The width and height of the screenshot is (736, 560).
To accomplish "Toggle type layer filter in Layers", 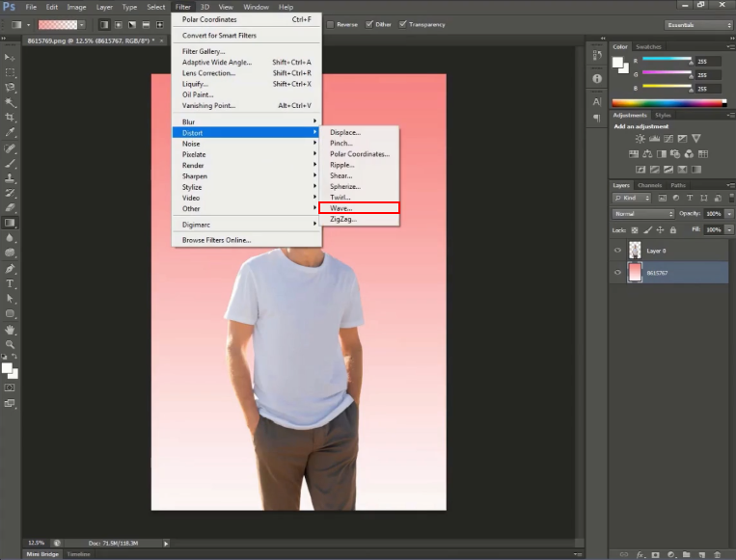I will (x=690, y=198).
